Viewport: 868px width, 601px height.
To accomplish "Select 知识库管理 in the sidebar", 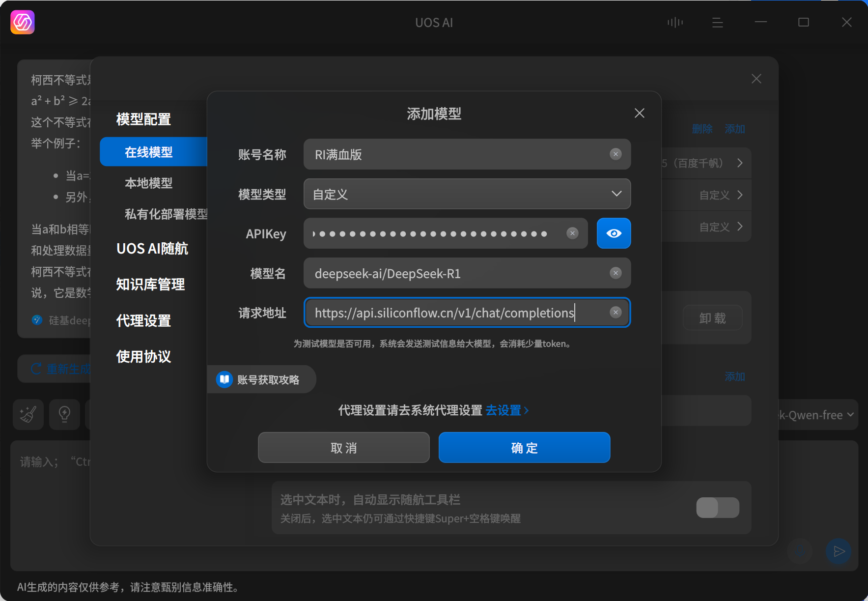I will coord(150,284).
